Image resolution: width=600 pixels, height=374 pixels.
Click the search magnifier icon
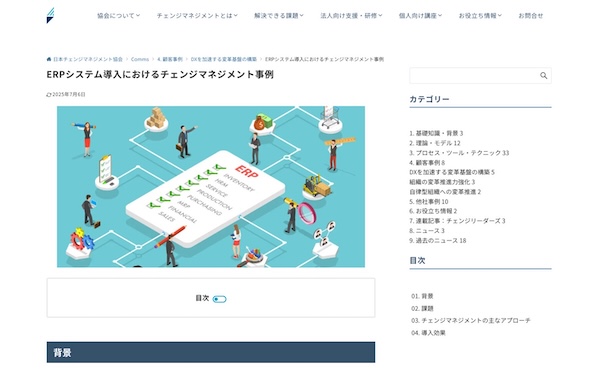[x=543, y=76]
